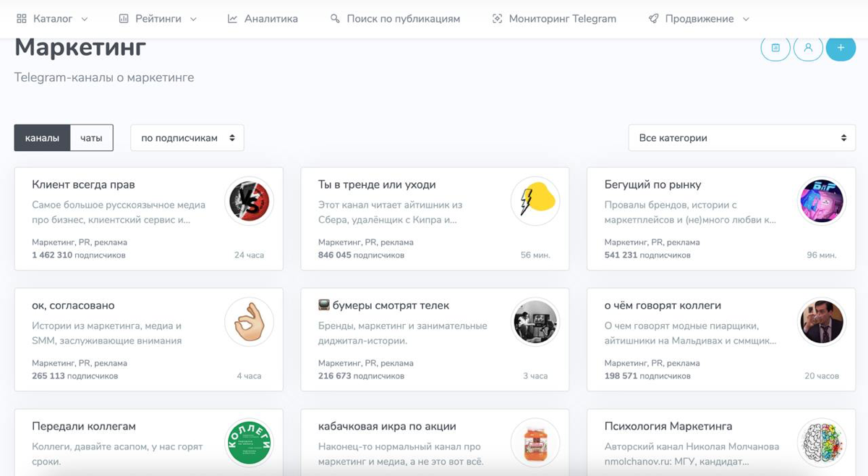Open the Все категории filter dropdown

pos(742,137)
